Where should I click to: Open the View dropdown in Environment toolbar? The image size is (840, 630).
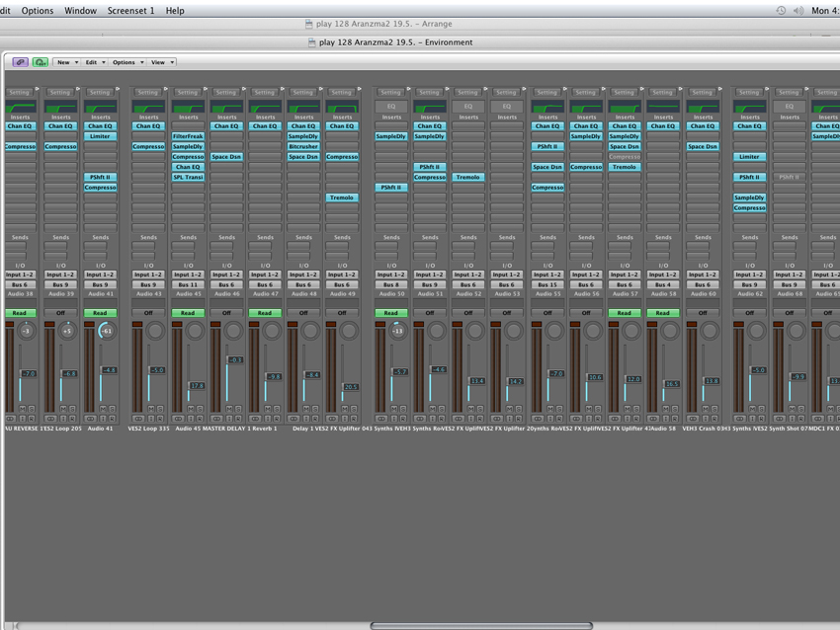pos(162,62)
